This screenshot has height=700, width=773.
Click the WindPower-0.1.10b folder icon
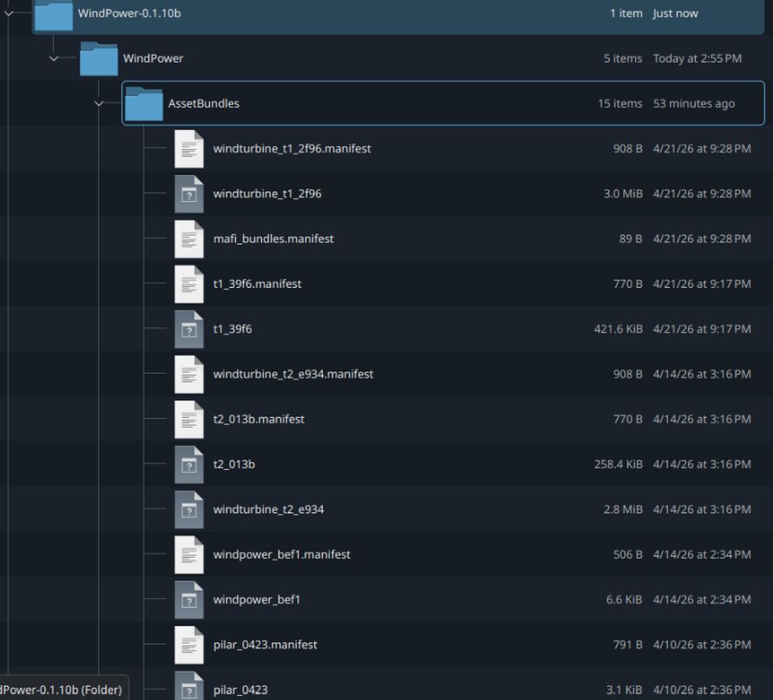click(54, 15)
